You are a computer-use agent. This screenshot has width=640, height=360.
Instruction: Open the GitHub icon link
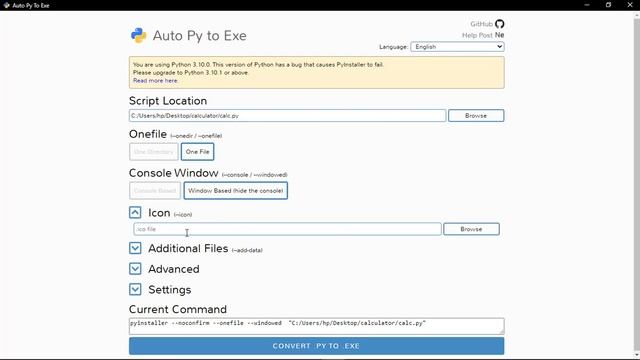click(x=500, y=24)
